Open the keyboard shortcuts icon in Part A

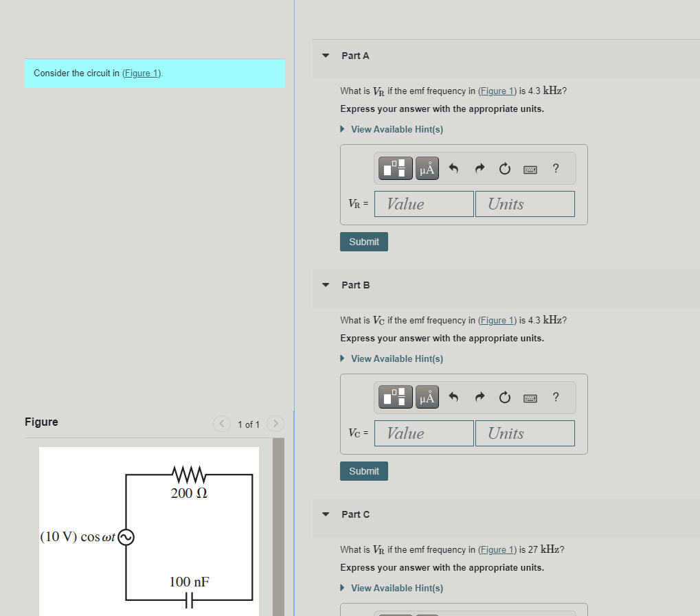tap(530, 169)
